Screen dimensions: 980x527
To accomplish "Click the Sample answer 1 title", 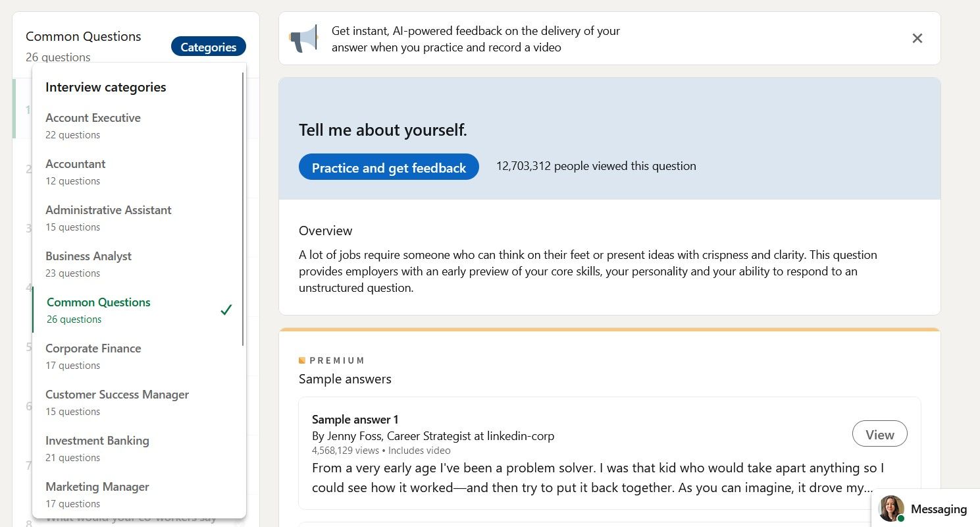I will (355, 420).
